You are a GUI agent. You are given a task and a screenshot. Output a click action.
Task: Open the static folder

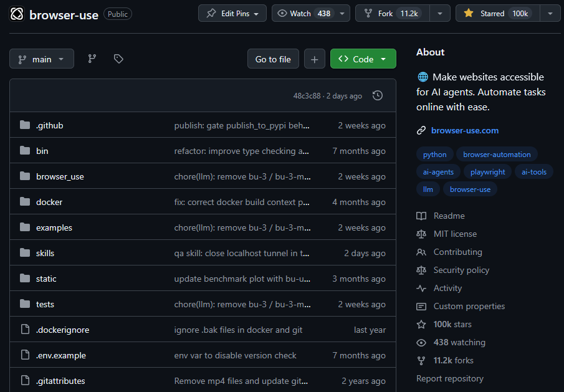pos(46,279)
